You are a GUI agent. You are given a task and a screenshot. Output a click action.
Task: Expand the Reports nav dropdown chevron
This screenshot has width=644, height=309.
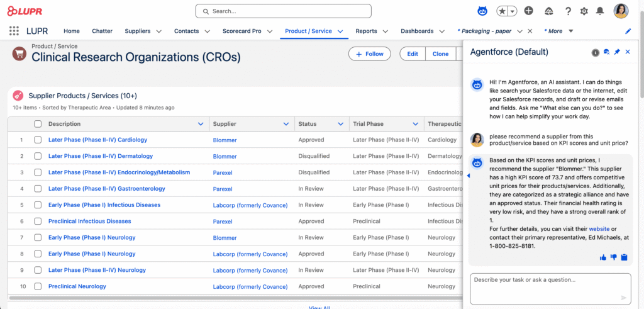[386, 31]
